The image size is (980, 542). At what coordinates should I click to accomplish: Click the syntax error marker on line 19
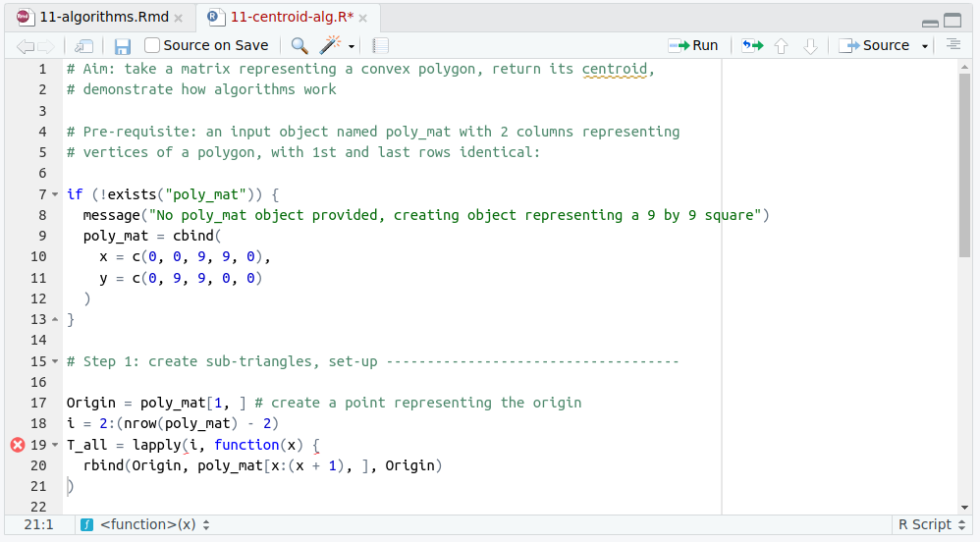click(x=18, y=445)
